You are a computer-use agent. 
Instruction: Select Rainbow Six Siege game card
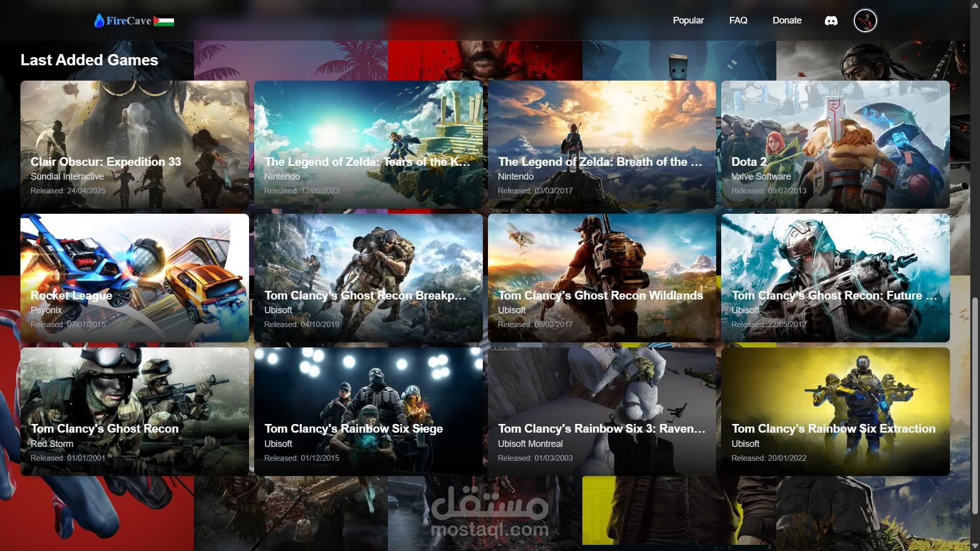pyautogui.click(x=368, y=412)
